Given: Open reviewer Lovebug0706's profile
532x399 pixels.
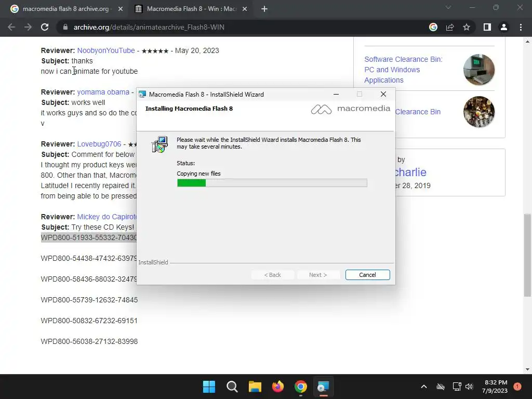Looking at the screenshot, I should click(99, 144).
